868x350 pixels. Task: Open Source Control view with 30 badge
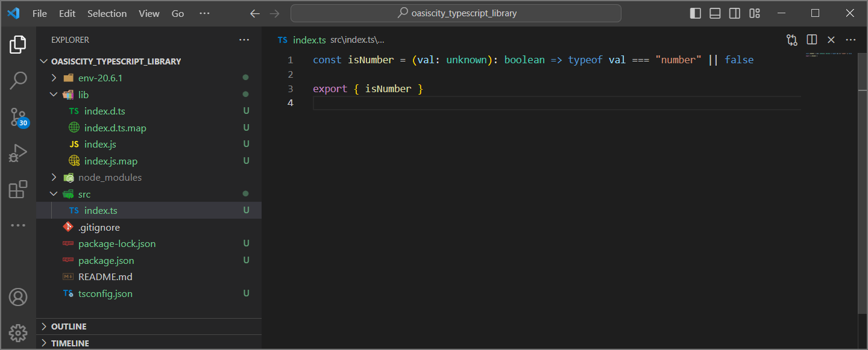click(x=18, y=117)
